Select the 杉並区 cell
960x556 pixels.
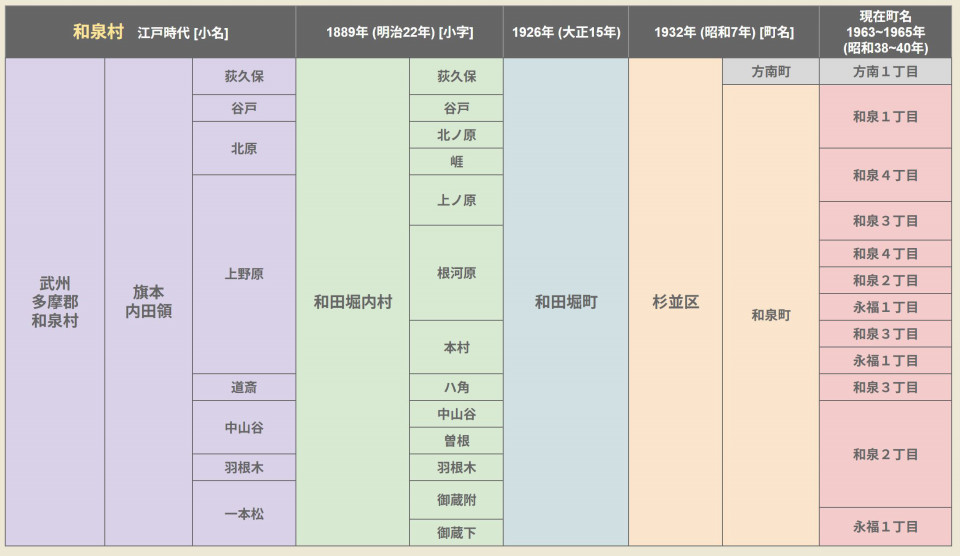point(675,302)
